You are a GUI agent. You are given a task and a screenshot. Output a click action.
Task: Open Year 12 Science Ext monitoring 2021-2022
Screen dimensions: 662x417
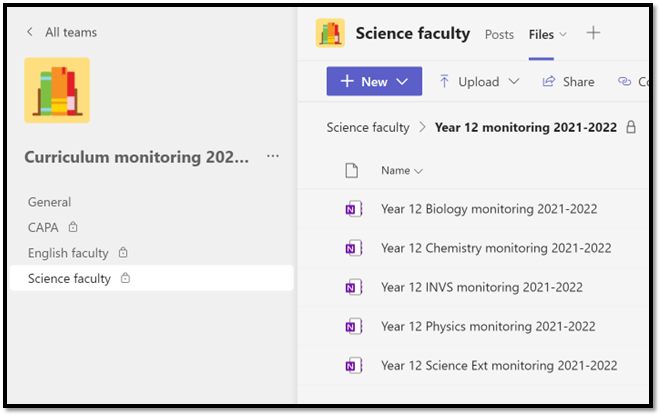click(x=499, y=366)
